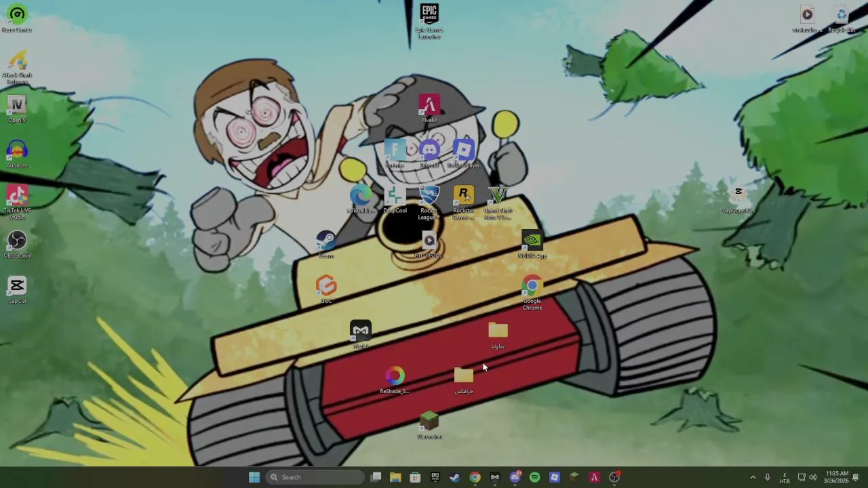Select the OpenIV desktop shortcut

point(17,109)
